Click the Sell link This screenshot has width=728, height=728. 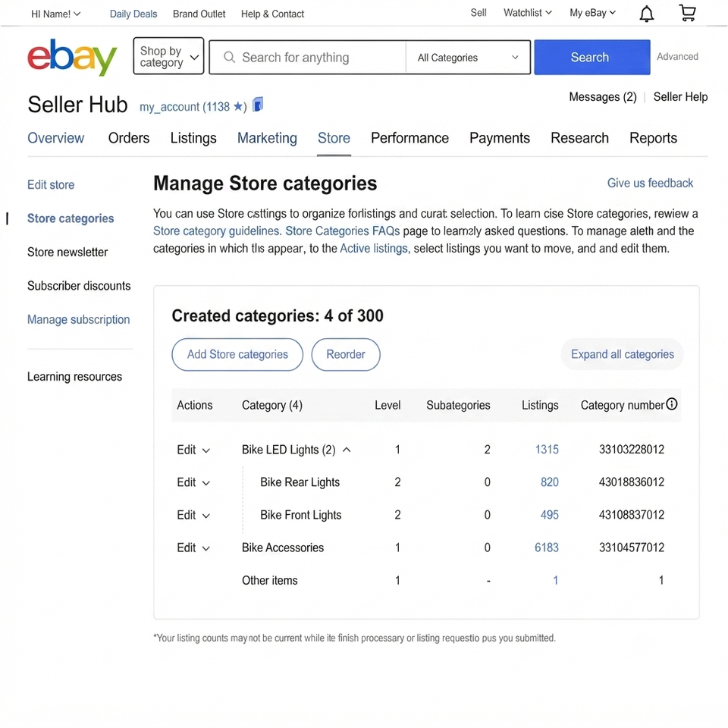pos(479,13)
